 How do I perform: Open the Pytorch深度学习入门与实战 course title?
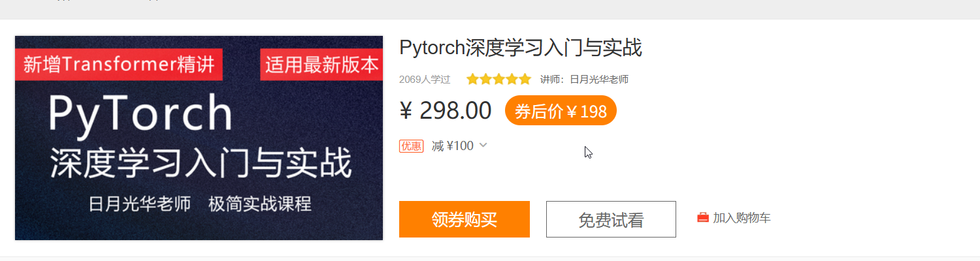pyautogui.click(x=521, y=48)
